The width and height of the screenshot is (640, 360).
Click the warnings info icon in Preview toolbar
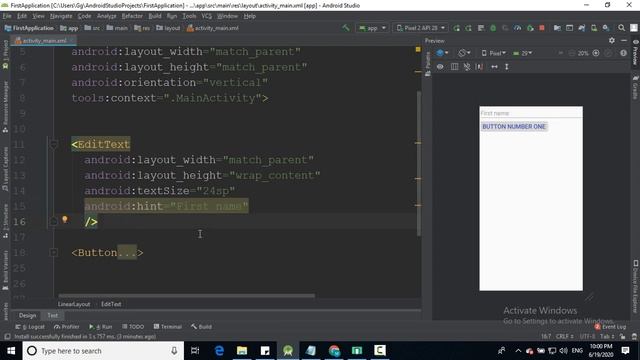[x=623, y=53]
